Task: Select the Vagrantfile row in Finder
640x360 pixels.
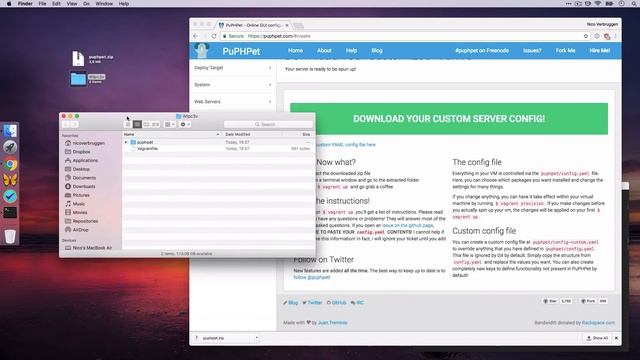Action: (218, 149)
